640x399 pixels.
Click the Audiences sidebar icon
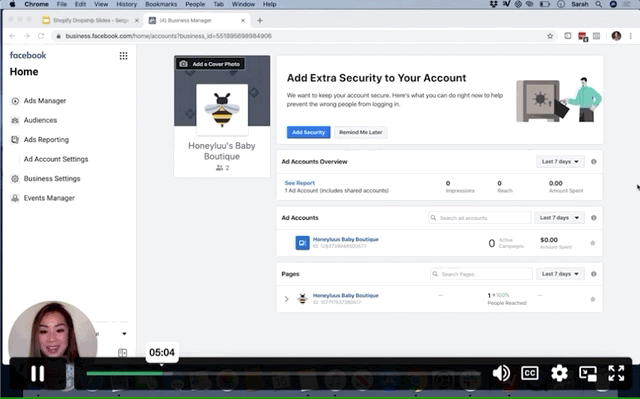click(15, 120)
